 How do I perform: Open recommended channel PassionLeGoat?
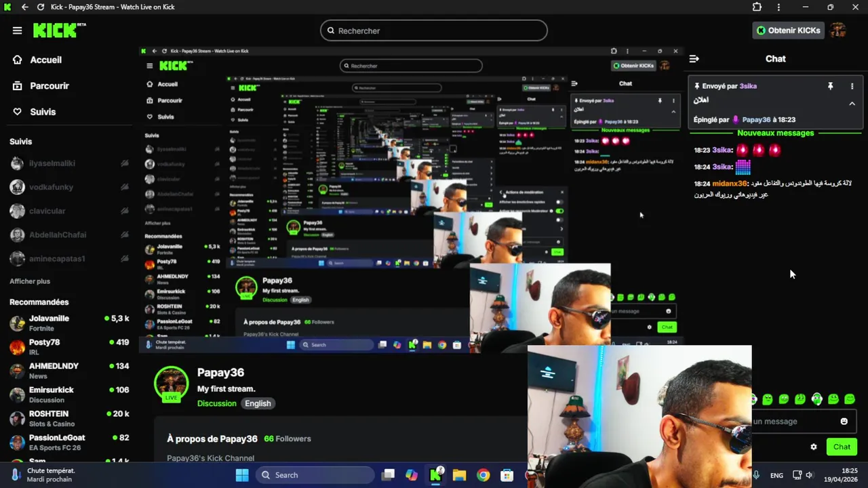(x=68, y=442)
